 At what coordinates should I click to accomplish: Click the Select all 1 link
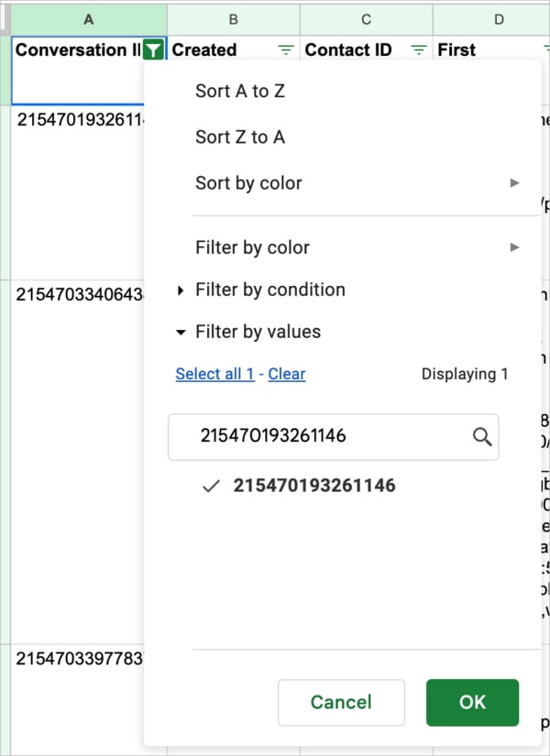214,374
